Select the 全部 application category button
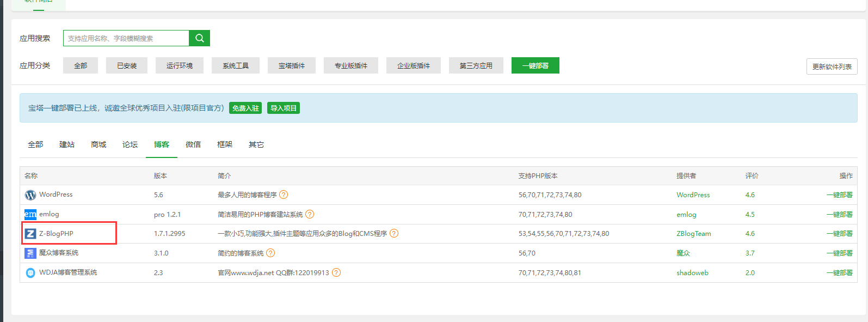 click(x=81, y=65)
